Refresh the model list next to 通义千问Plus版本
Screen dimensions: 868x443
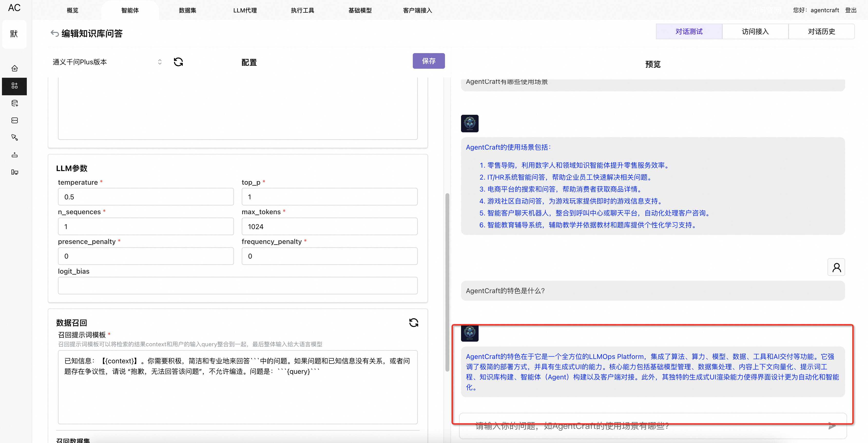coord(178,62)
